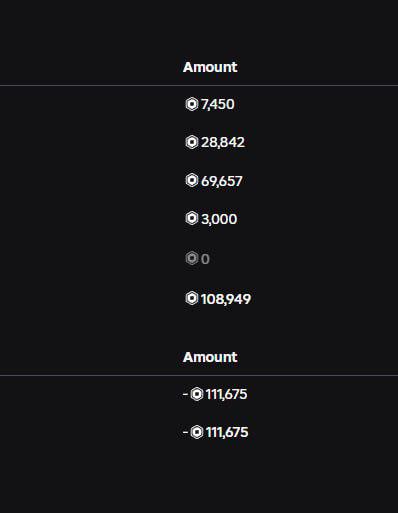
Task: Click the 69,657 amount value
Action: click(x=222, y=181)
